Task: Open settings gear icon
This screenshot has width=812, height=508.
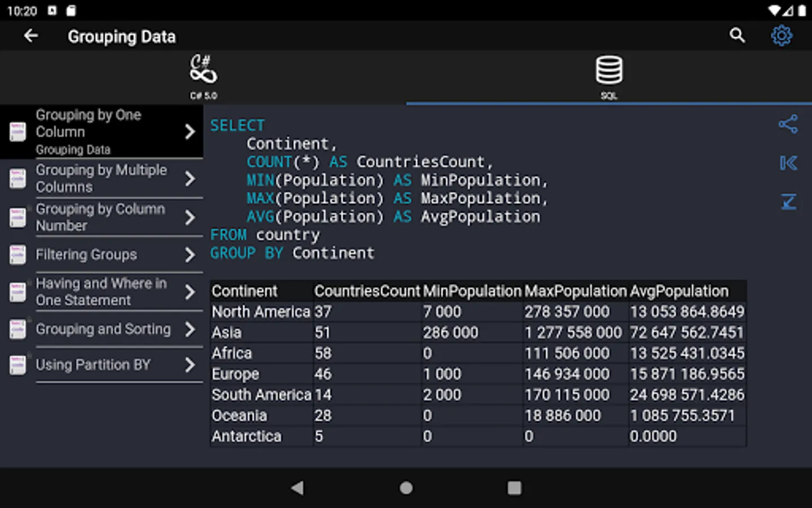Action: pyautogui.click(x=782, y=36)
